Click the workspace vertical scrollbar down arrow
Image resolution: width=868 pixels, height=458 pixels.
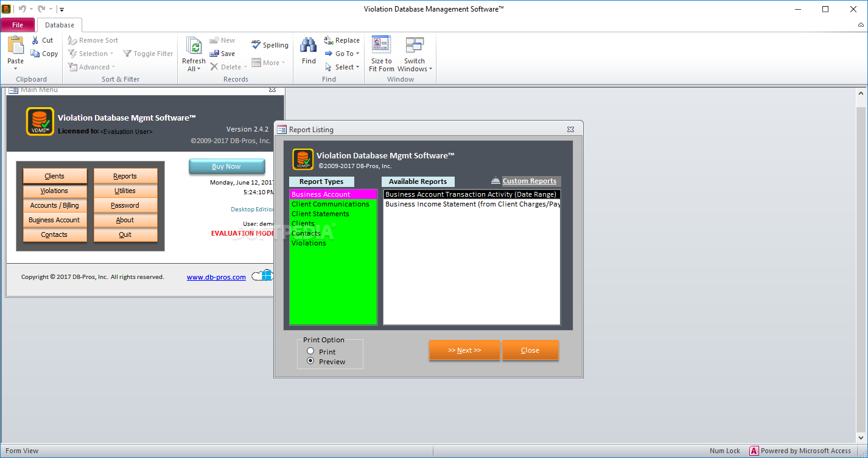tap(861, 437)
